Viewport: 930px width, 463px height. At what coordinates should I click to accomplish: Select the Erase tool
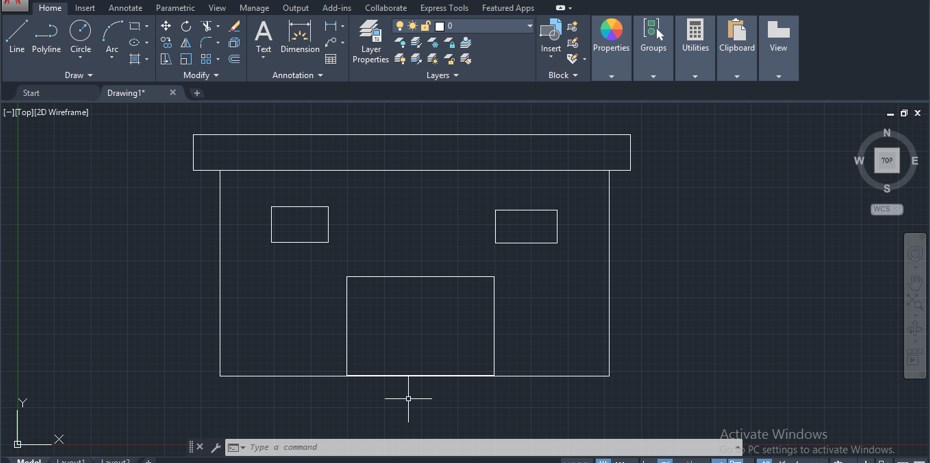234,26
